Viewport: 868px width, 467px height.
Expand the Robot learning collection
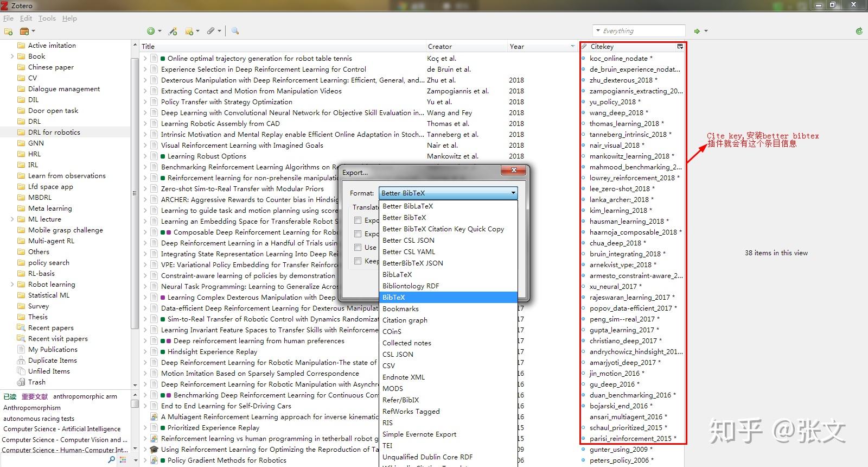[12, 285]
